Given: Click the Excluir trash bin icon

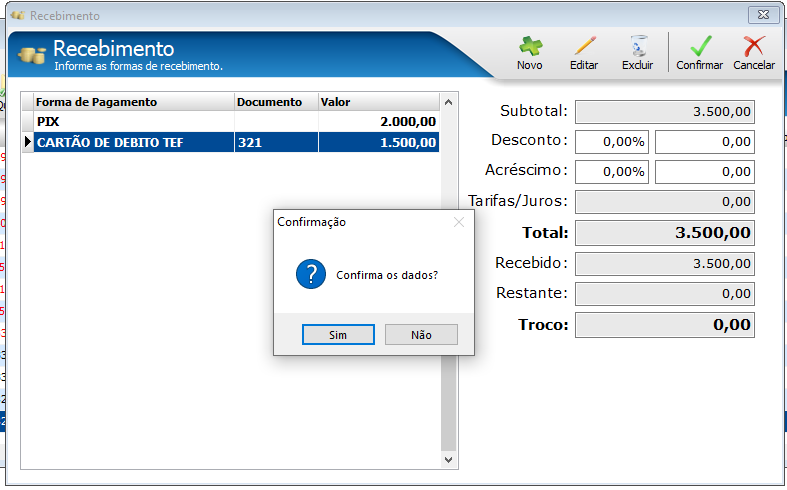Looking at the screenshot, I should (x=638, y=46).
